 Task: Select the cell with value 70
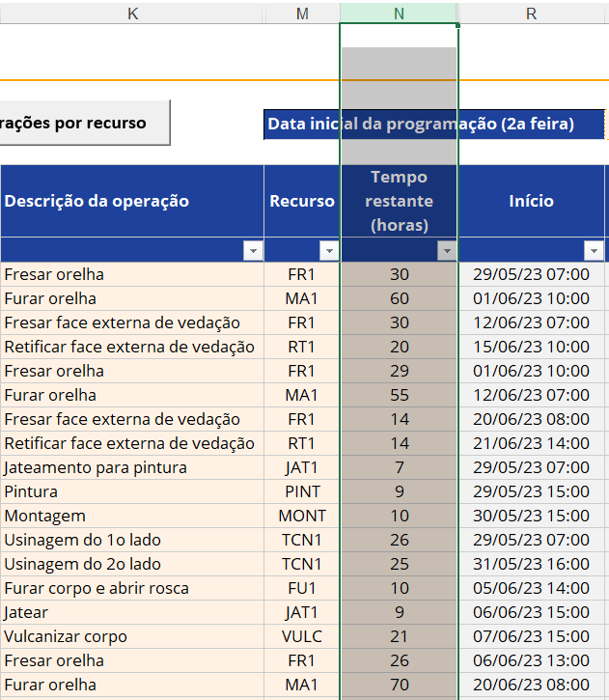point(400,685)
